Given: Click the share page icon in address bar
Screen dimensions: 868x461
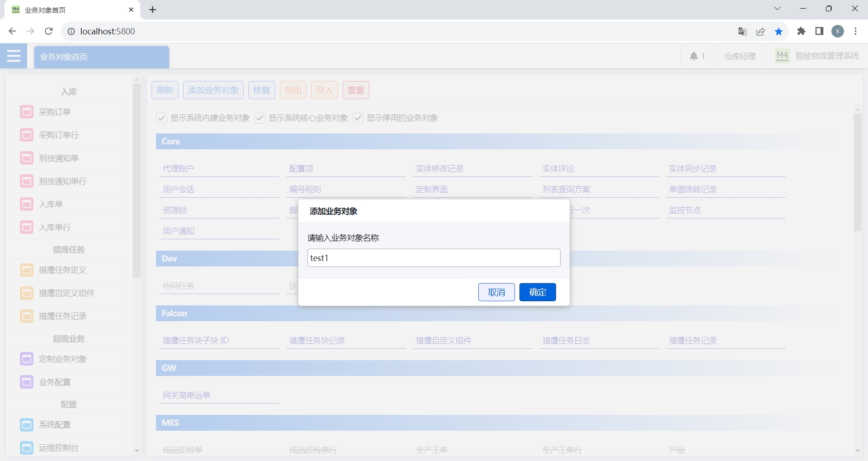Looking at the screenshot, I should coord(761,31).
